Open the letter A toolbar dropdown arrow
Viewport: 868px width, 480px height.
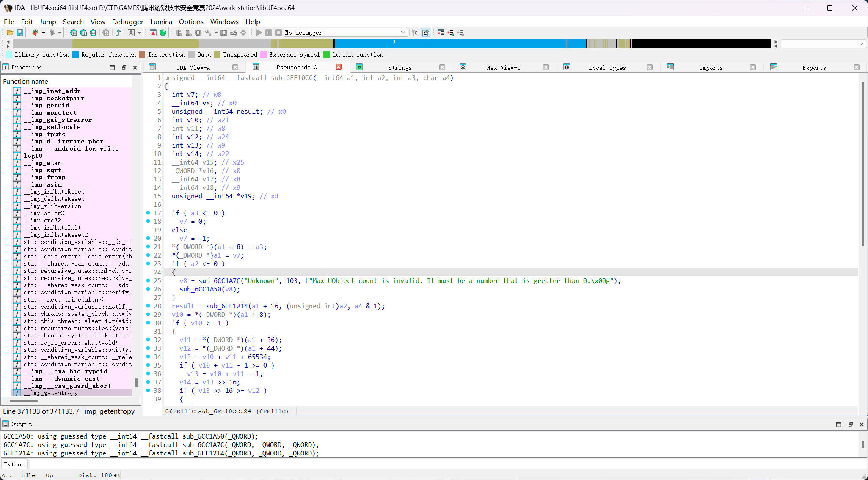[x=139, y=33]
